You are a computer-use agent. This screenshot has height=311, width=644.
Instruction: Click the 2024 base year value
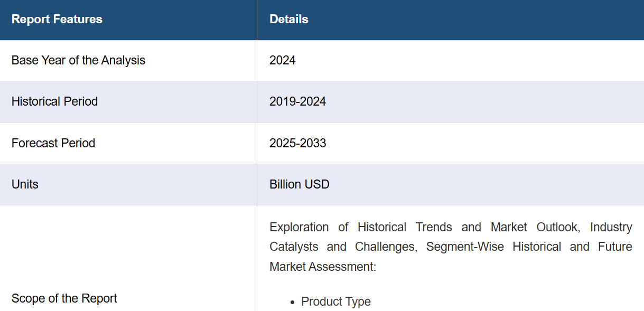283,61
